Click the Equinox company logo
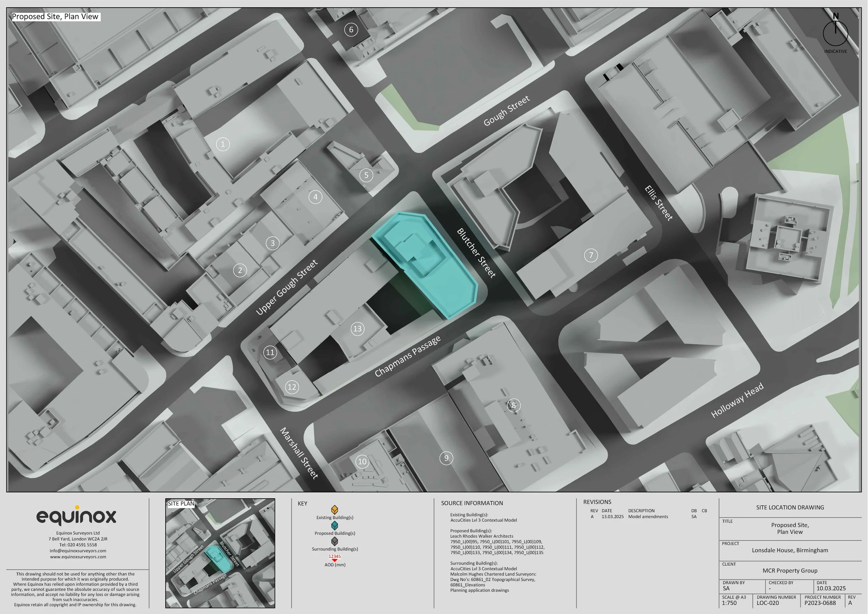Viewport: 868px width, 614px height. tap(76, 516)
